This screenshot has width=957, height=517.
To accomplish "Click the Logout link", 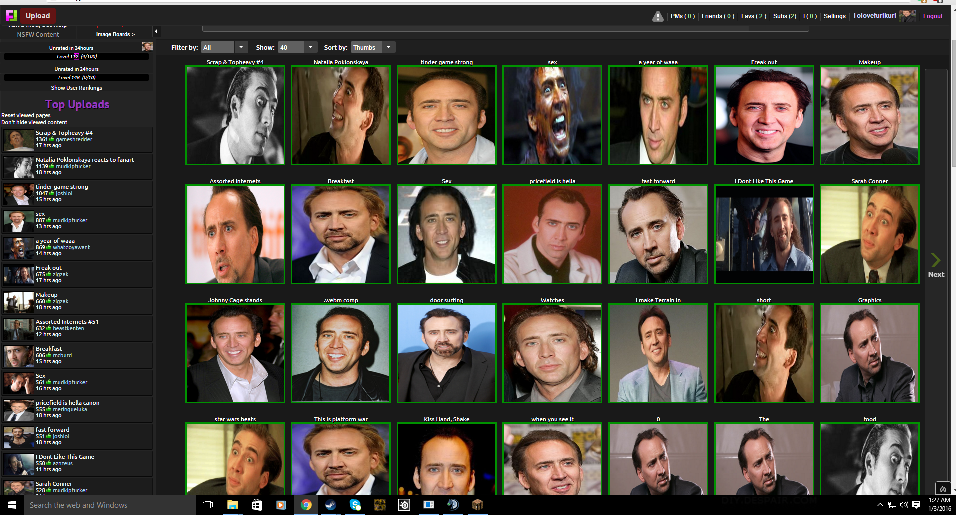I will click(932, 16).
